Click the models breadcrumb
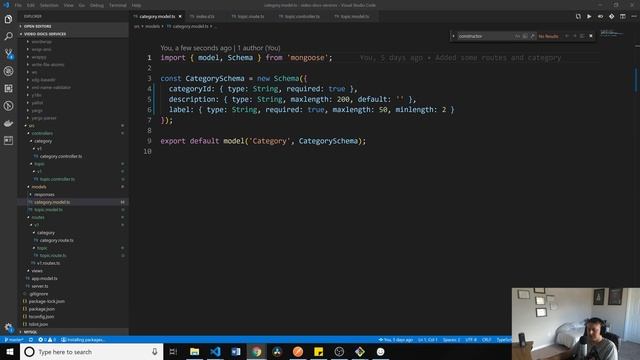640x360 pixels. 152,26
